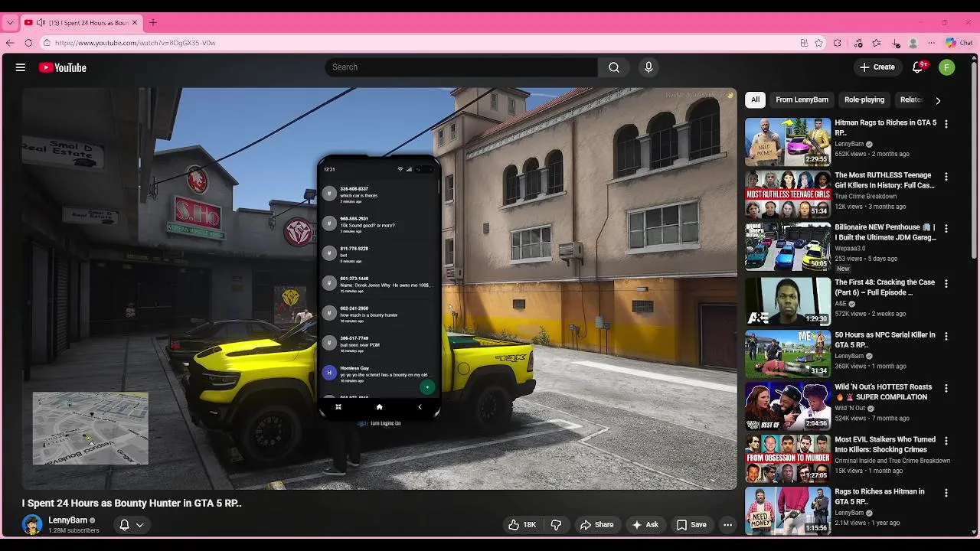Open Most RUTHLESS Teenage Girls thumbnail
980x551 pixels.
point(788,194)
